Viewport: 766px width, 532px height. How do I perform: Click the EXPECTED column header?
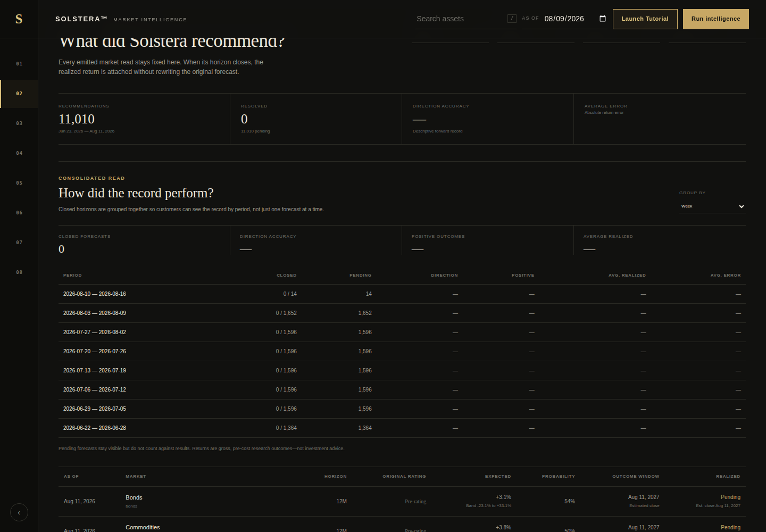[498, 477]
